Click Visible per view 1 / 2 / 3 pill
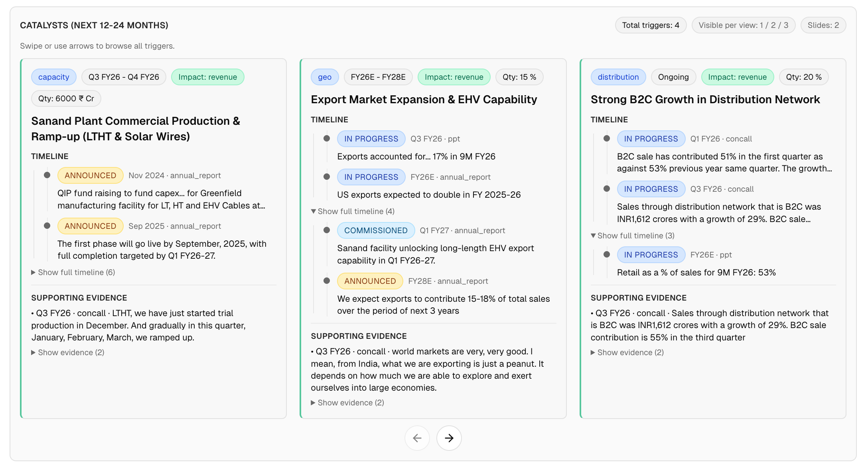 [x=743, y=25]
